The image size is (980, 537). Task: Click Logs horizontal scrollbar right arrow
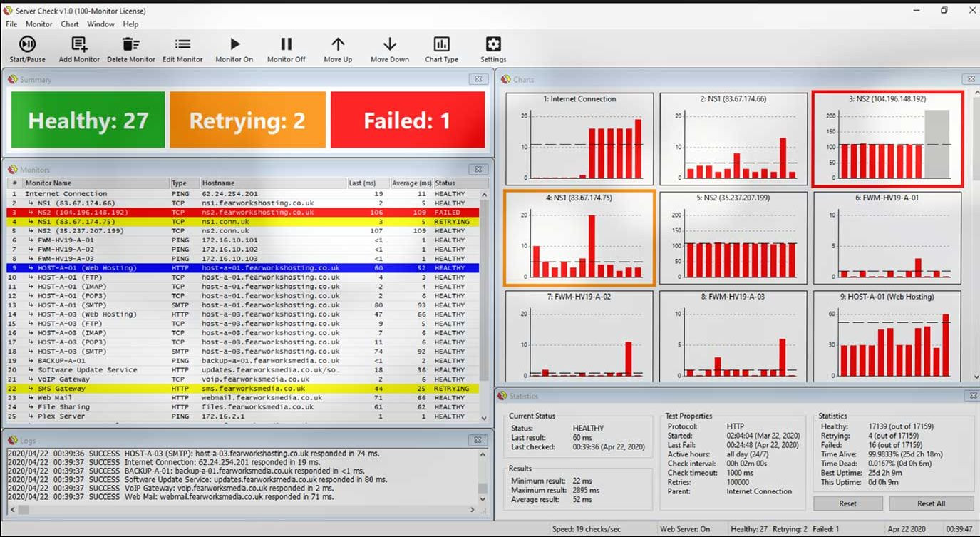[472, 510]
